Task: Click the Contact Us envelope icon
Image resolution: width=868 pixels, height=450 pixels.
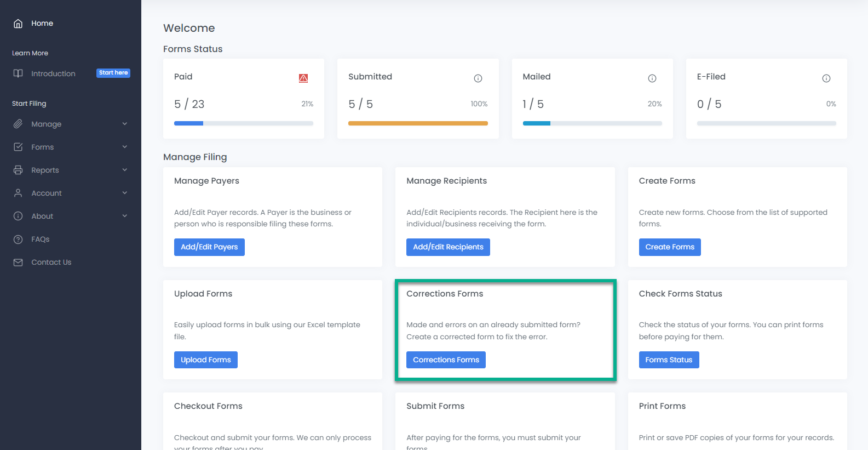Action: [x=18, y=263]
